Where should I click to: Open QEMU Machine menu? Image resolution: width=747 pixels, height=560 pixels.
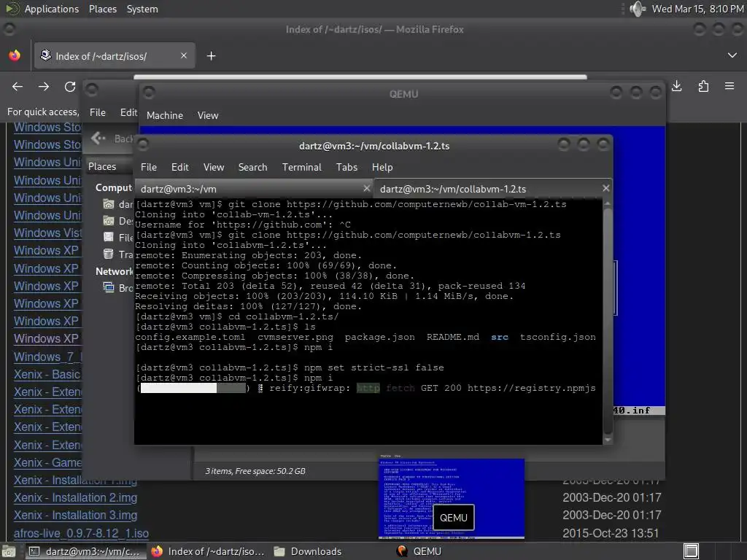tap(165, 115)
